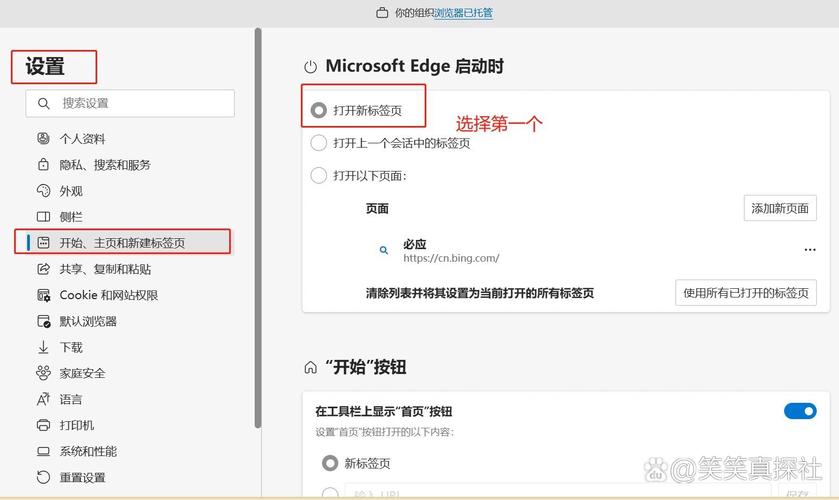
Task: Click the lock icon beside 隐私、搜索和服务
Action: pos(43,164)
